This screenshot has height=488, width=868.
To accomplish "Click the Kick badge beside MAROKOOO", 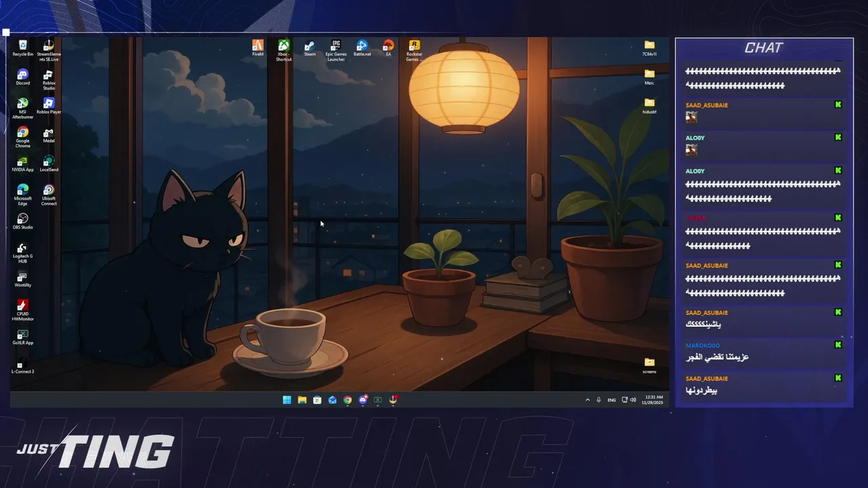I will [838, 345].
